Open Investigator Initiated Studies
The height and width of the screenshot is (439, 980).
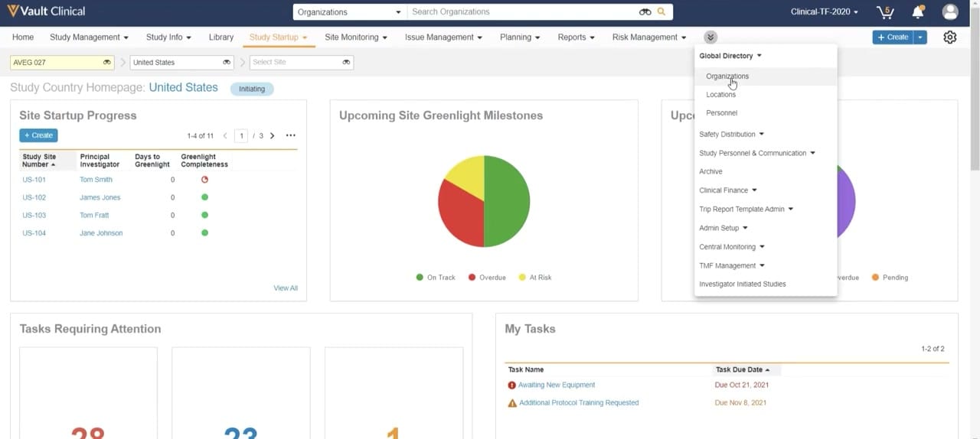742,285
